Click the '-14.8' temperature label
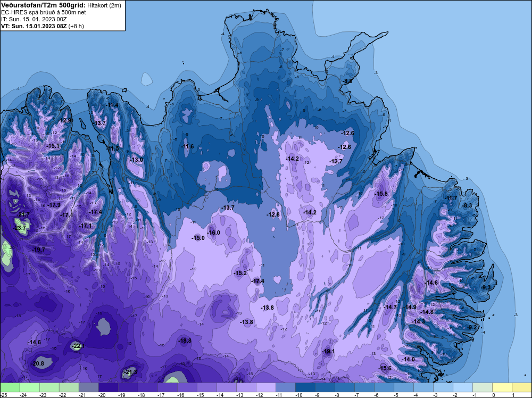Image resolution: width=532 pixels, height=398 pixels. (427, 312)
